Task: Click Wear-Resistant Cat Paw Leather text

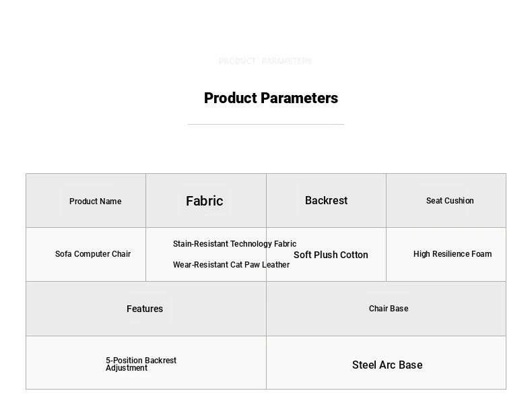Action: tap(231, 264)
